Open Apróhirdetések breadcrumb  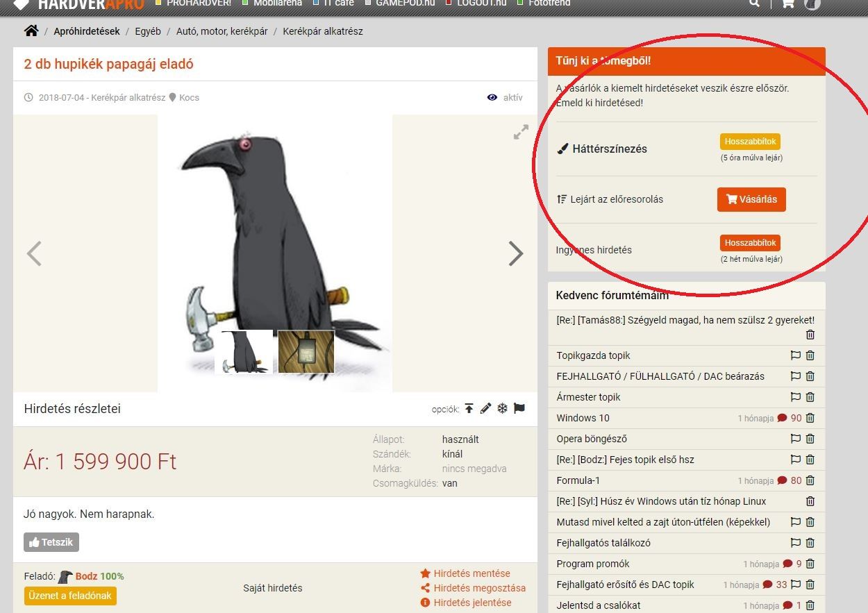tap(87, 31)
